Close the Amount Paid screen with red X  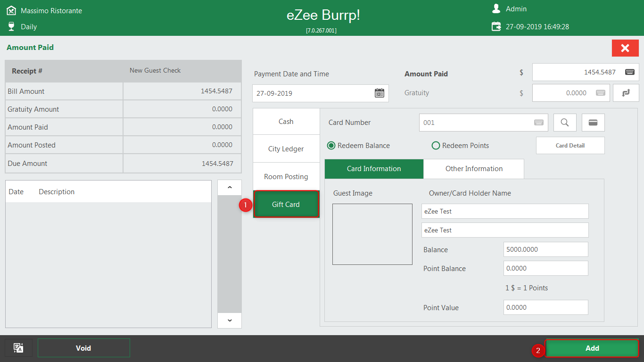pos(625,48)
